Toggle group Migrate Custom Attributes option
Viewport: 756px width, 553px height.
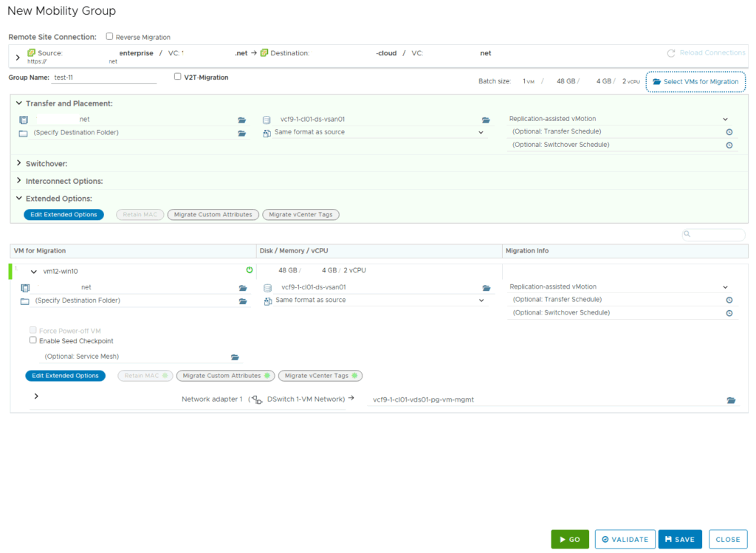(x=212, y=215)
